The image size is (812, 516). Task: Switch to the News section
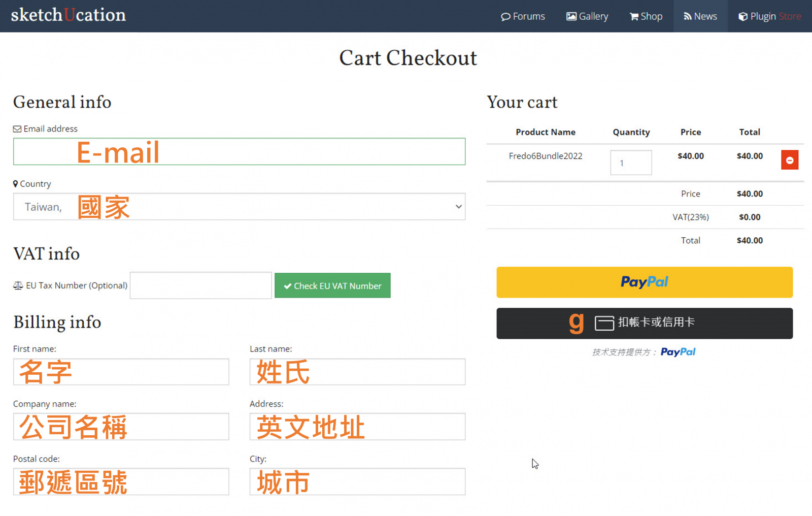pos(700,16)
